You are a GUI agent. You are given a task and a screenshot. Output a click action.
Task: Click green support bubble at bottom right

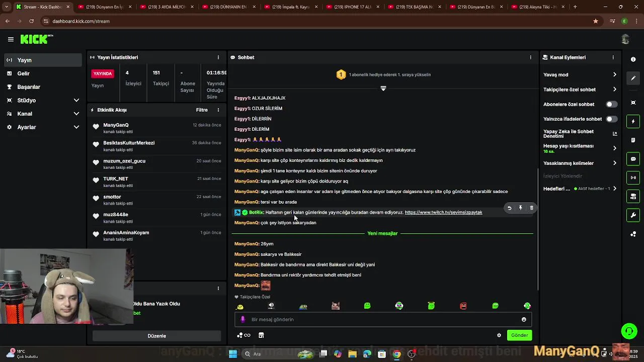tap(629, 331)
